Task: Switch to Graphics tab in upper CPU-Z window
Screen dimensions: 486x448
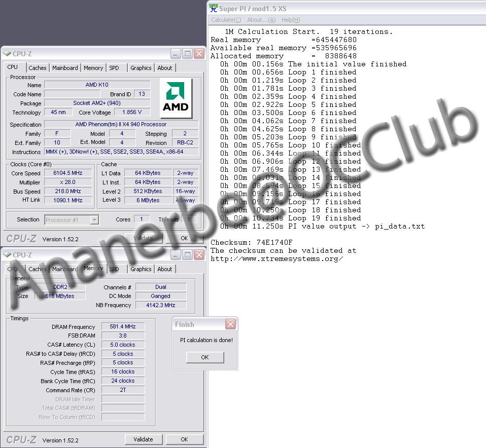Action: coord(141,68)
